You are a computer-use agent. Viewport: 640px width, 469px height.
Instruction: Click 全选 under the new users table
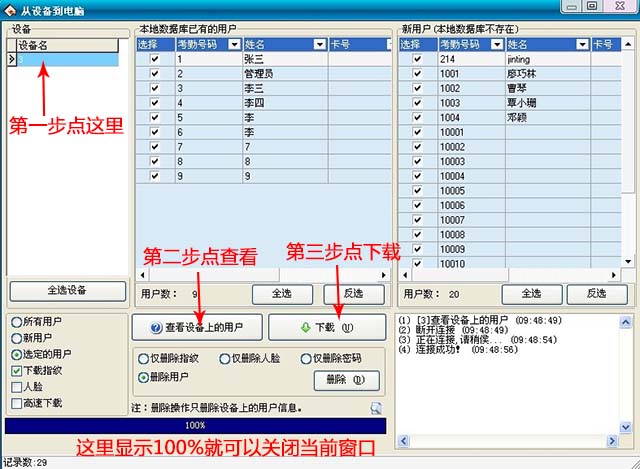[531, 294]
